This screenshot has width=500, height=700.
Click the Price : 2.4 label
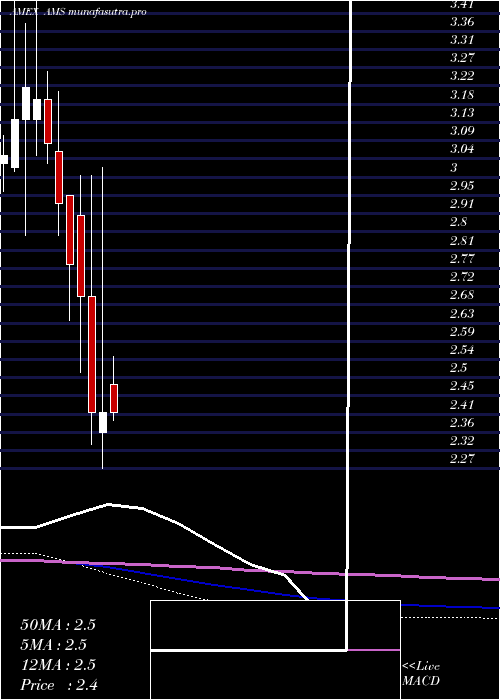coord(59,684)
